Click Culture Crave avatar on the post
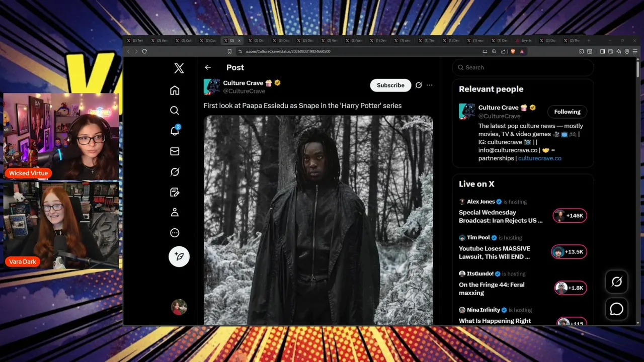The width and height of the screenshot is (644, 362). point(212,86)
